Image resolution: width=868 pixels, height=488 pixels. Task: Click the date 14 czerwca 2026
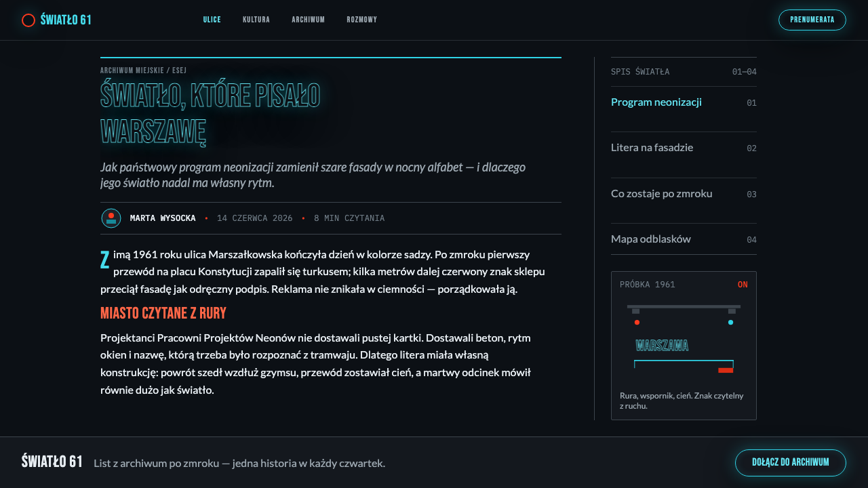pos(255,218)
